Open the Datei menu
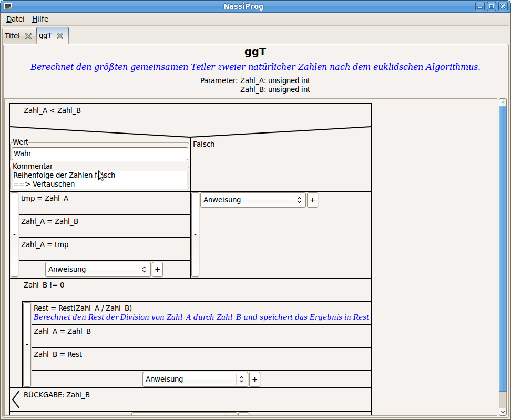511x420 pixels. 15,19
